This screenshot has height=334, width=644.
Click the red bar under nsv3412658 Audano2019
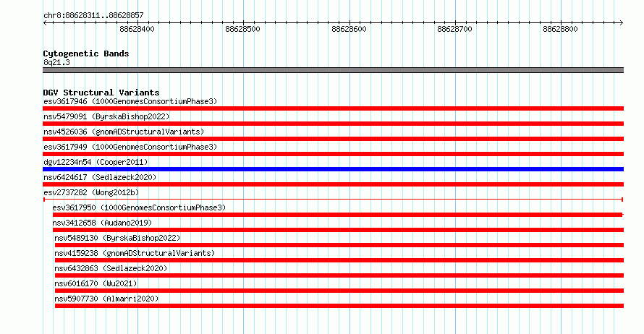pos(338,230)
